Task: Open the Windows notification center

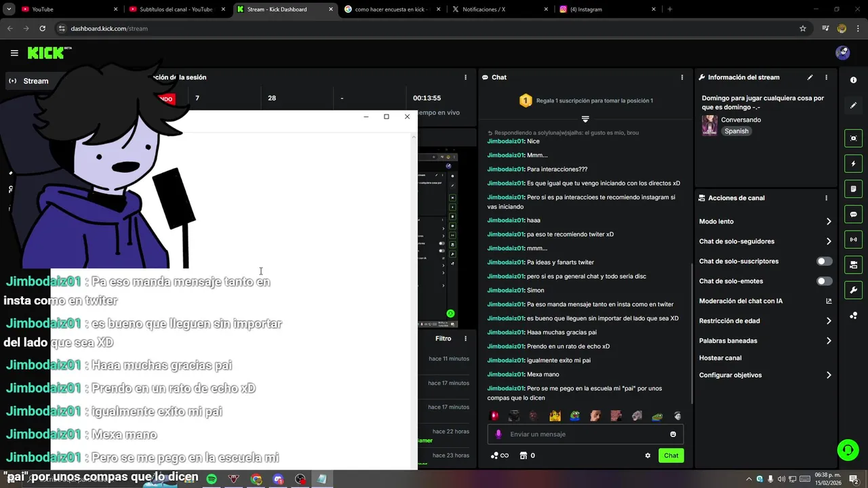Action: [x=853, y=479]
